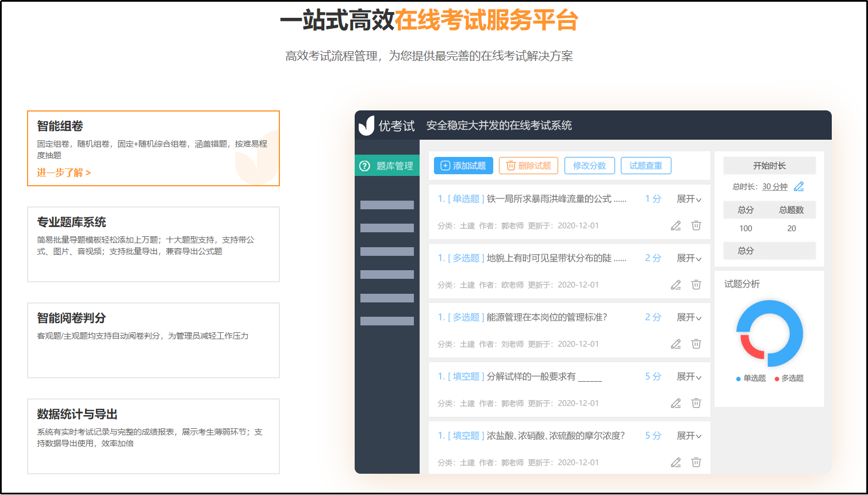Edit the 总时长 30分钟 with pencil icon
Screen dimensions: 868x495
(799, 186)
